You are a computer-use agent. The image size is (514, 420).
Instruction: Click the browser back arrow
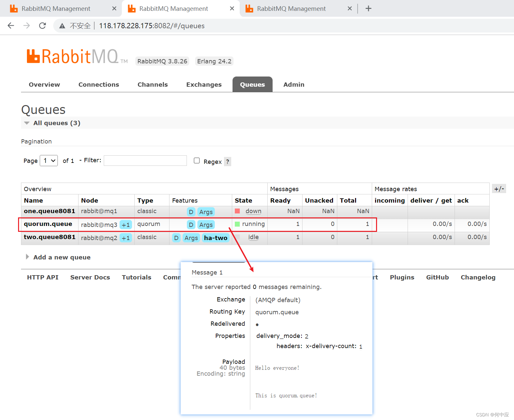tap(11, 26)
